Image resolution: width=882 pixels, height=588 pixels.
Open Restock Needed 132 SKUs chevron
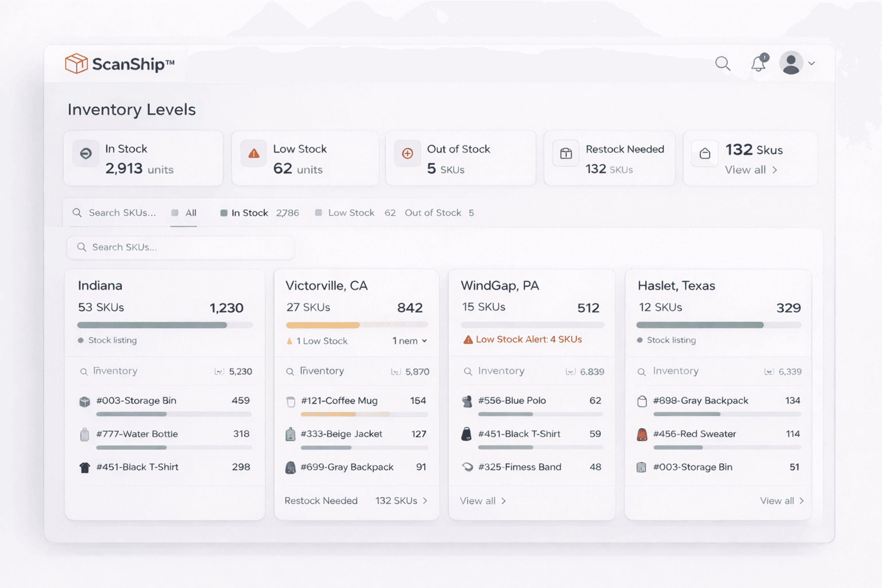425,501
